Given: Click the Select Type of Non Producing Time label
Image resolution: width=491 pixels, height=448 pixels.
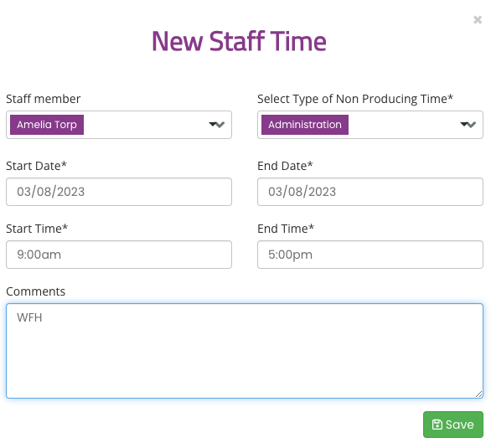Looking at the screenshot, I should [x=355, y=99].
